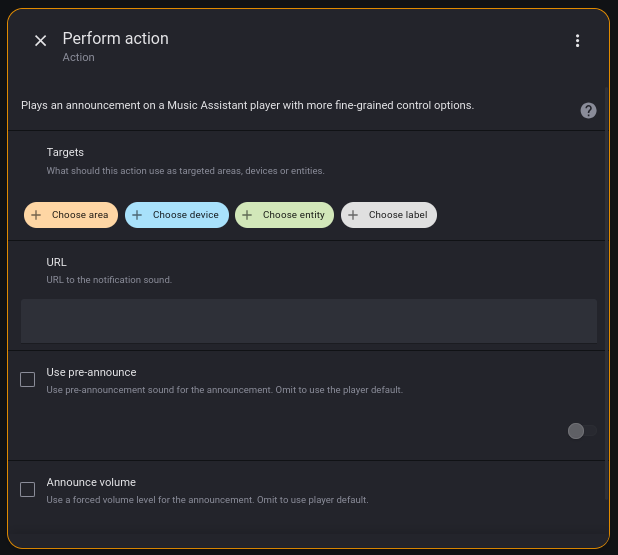The width and height of the screenshot is (618, 555).
Task: Click plus icon on Choose label chip
Action: (354, 215)
